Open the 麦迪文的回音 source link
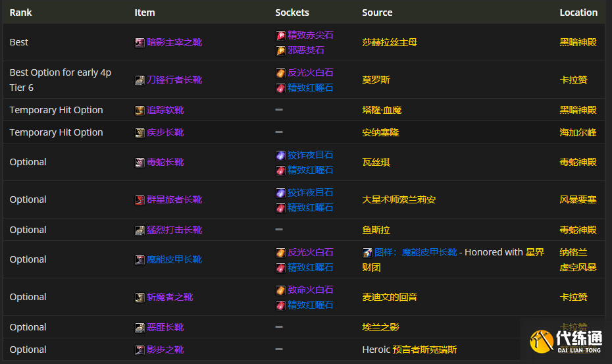Image resolution: width=612 pixels, height=364 pixels. pyautogui.click(x=390, y=297)
